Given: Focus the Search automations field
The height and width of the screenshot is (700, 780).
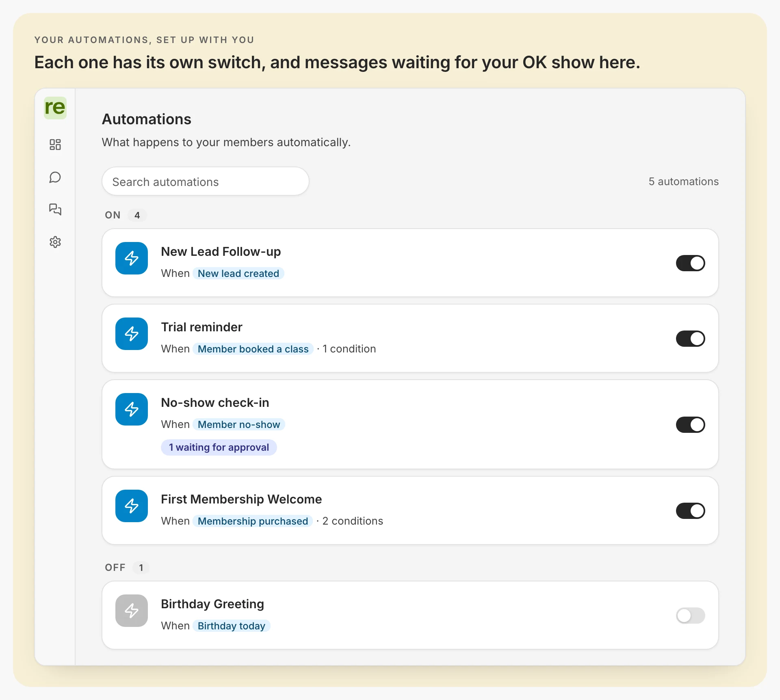Looking at the screenshot, I should [206, 181].
